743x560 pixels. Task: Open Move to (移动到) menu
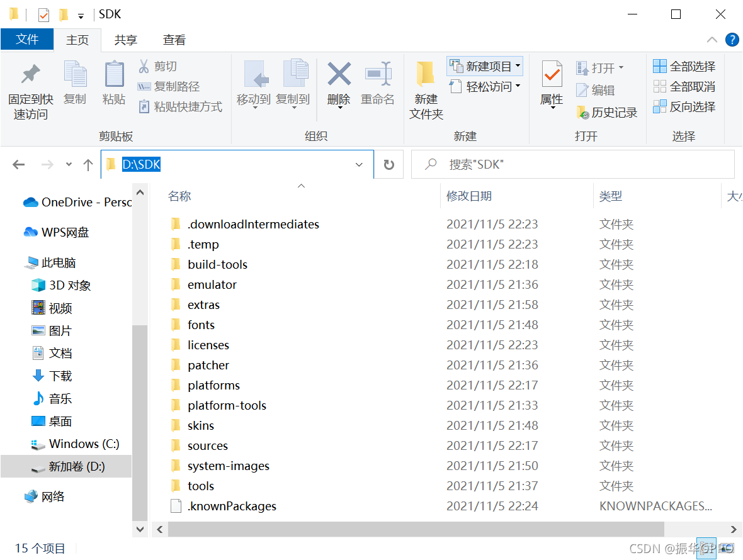tap(254, 85)
